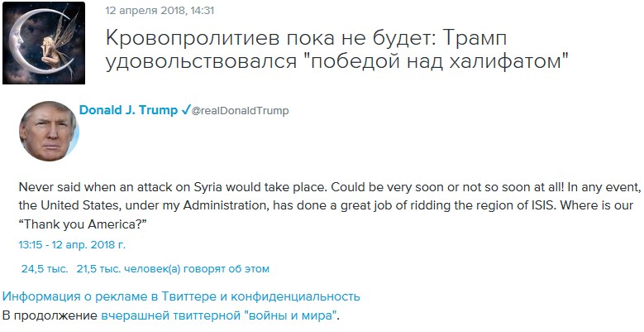Click "21,5 тыс. человек(а) говорят об этом"
The height and width of the screenshot is (332, 644).
click(173, 268)
